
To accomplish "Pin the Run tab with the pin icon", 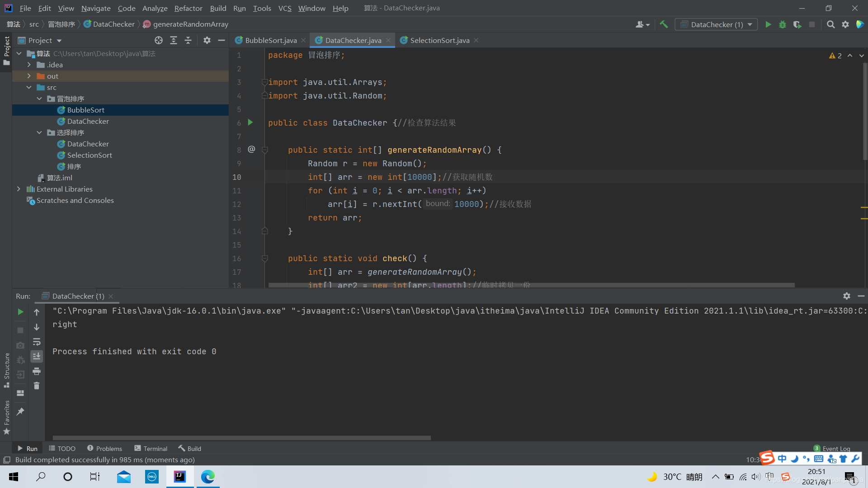I will coord(20,411).
